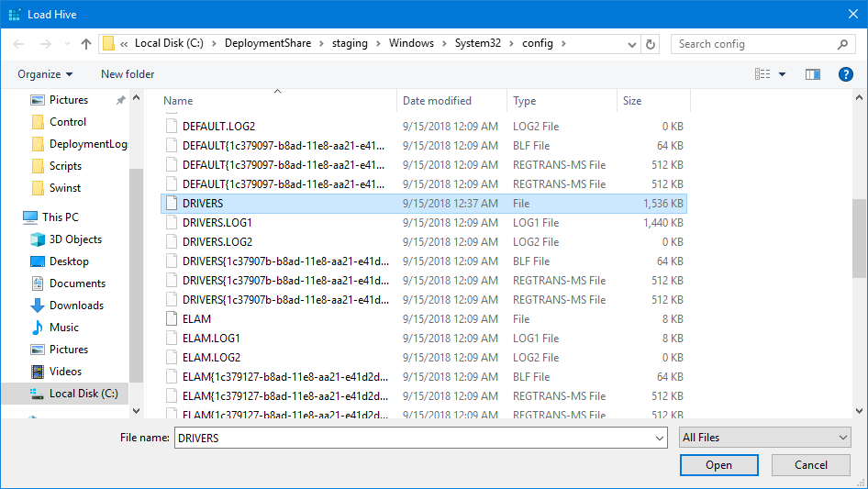Sort by Size column header
Image resolution: width=868 pixels, height=489 pixels.
coord(632,101)
